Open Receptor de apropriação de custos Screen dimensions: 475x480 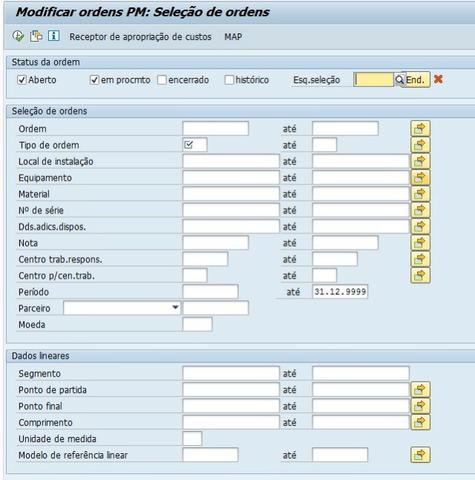point(140,37)
